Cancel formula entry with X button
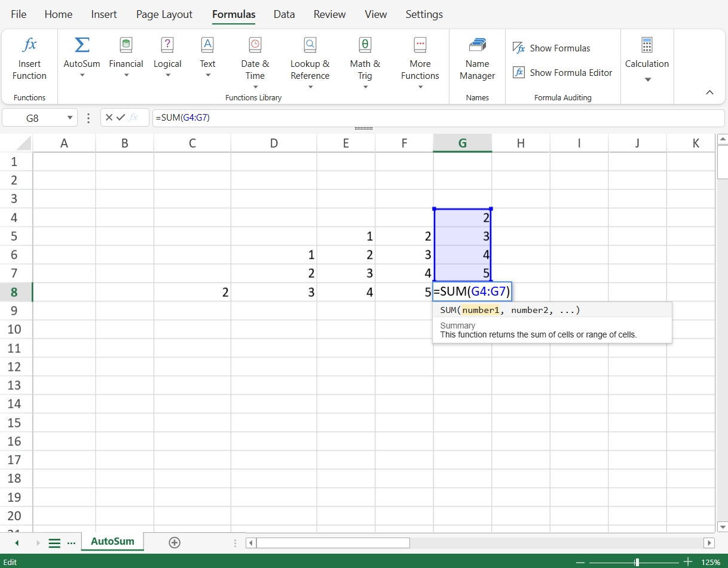Screen dimensions: 728x568 (x=109, y=118)
